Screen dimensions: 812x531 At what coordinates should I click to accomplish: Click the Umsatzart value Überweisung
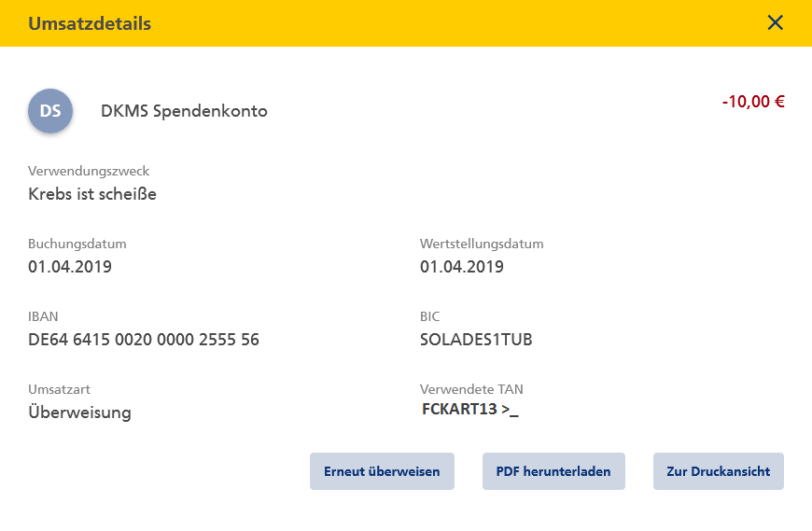tap(79, 412)
